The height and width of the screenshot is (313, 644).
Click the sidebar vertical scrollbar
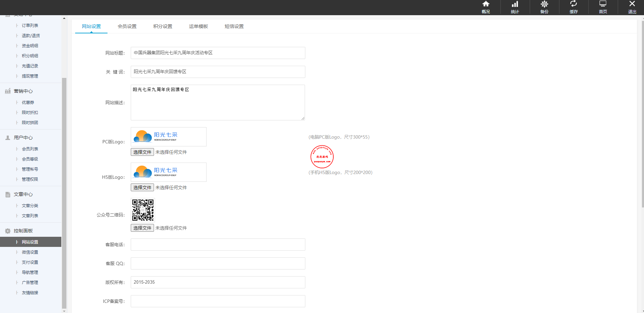pos(64,192)
